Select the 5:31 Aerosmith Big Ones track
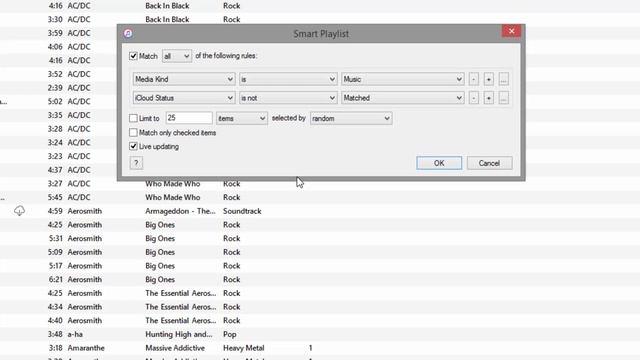Viewport: 640px width, 360px height. (x=320, y=238)
